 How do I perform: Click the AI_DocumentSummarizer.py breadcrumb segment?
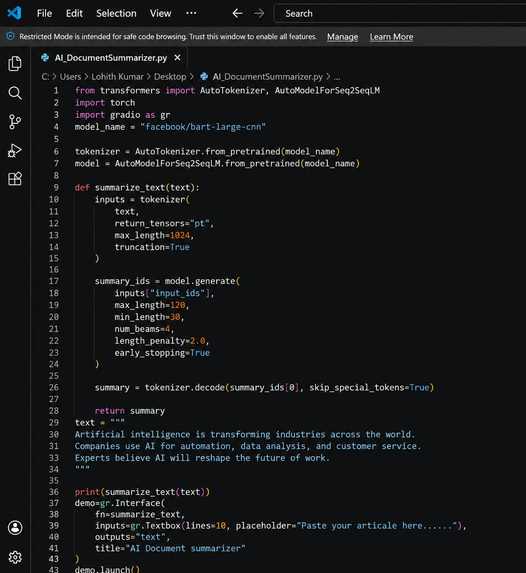268,77
